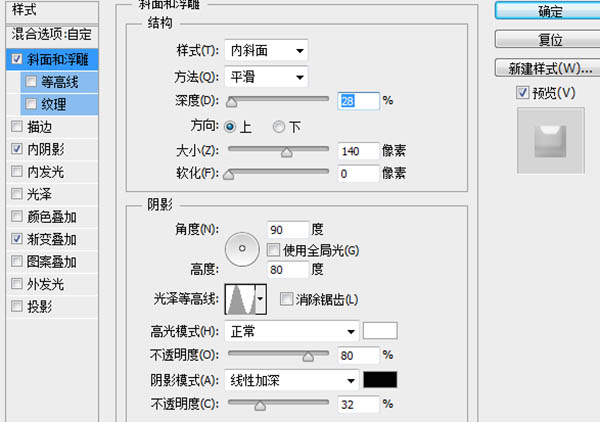Open the 方法(Q) 平滑 dropdown
The image size is (600, 422).
pyautogui.click(x=266, y=77)
